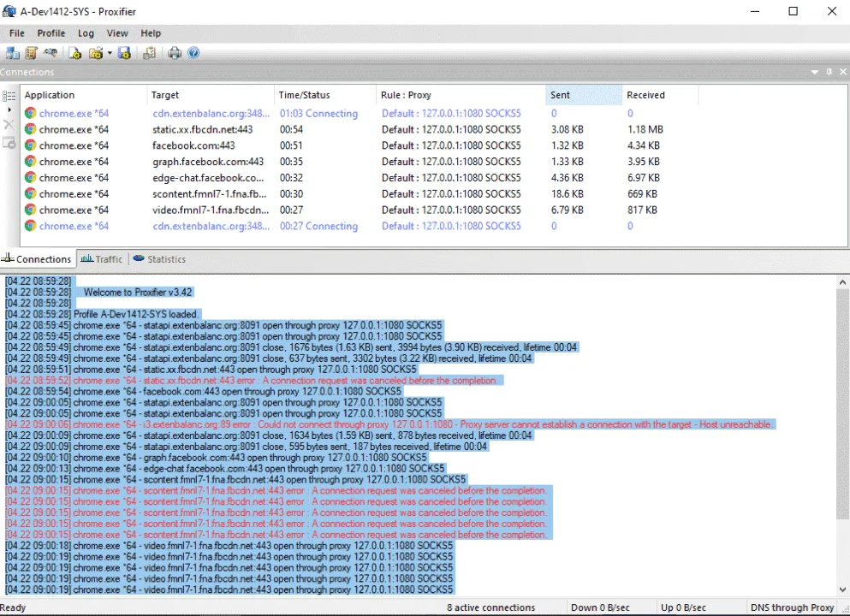Switch to the Statistics tab
The width and height of the screenshot is (850, 616).
(159, 259)
